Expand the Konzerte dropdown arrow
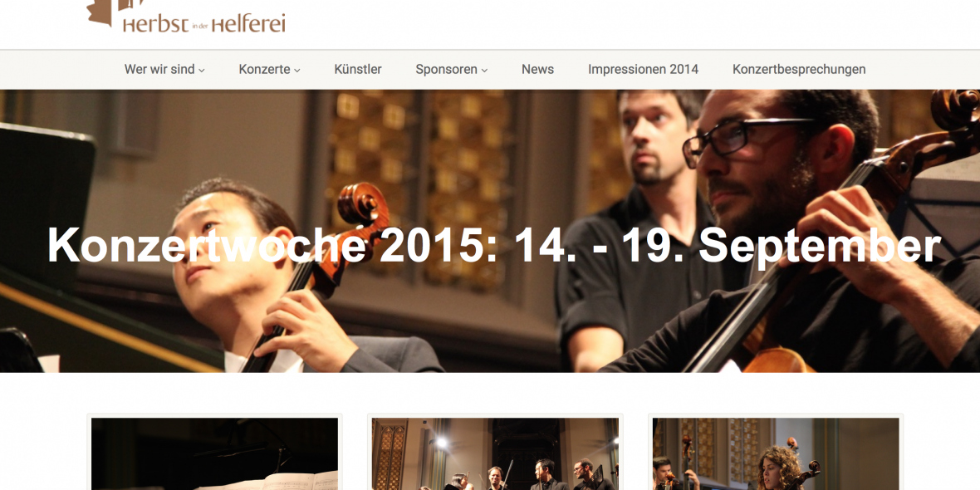This screenshot has height=490, width=980. click(x=296, y=71)
